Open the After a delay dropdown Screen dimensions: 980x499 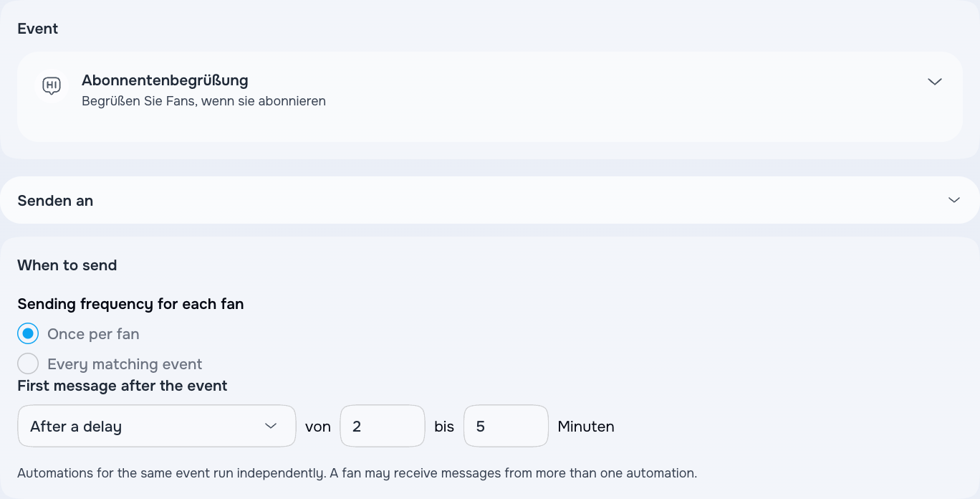coord(157,427)
